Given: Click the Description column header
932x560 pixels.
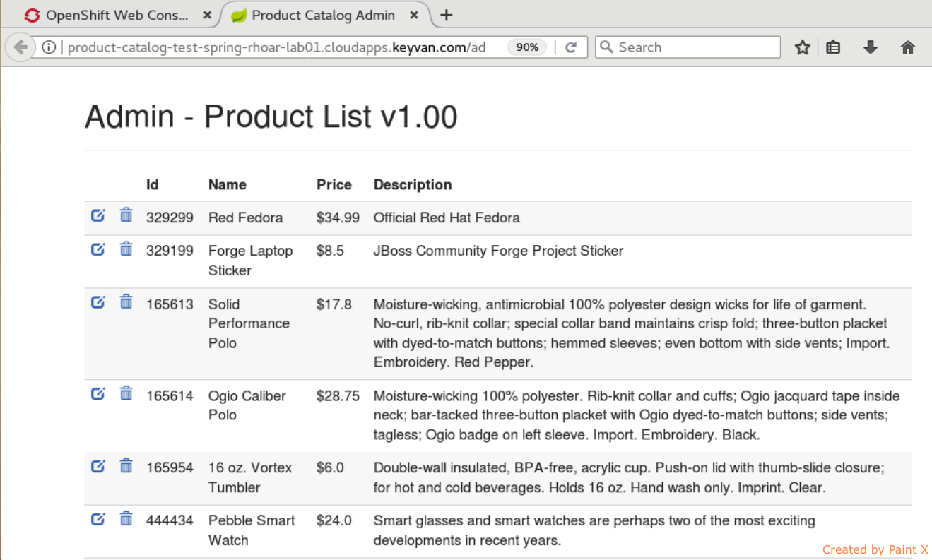Looking at the screenshot, I should [413, 184].
